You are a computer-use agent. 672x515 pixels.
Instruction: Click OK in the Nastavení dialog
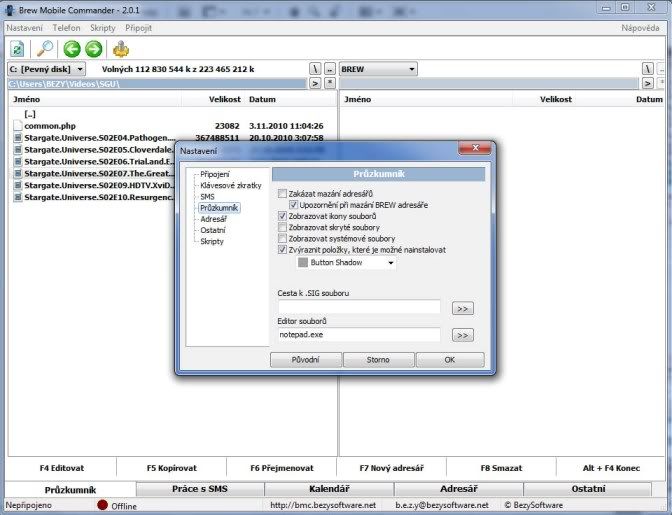click(x=450, y=360)
